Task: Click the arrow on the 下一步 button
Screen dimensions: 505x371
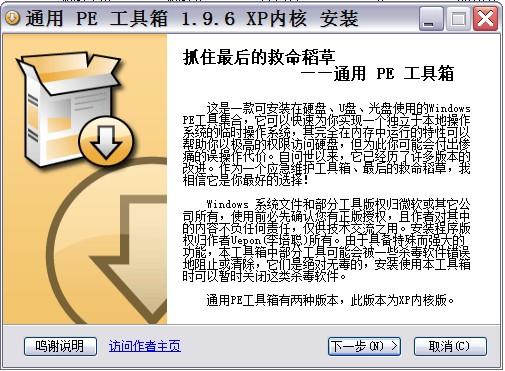Action: click(x=394, y=346)
